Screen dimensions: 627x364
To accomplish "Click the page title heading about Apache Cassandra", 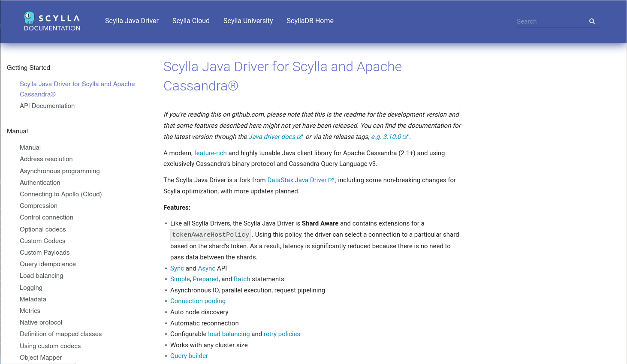I will coord(283,76).
